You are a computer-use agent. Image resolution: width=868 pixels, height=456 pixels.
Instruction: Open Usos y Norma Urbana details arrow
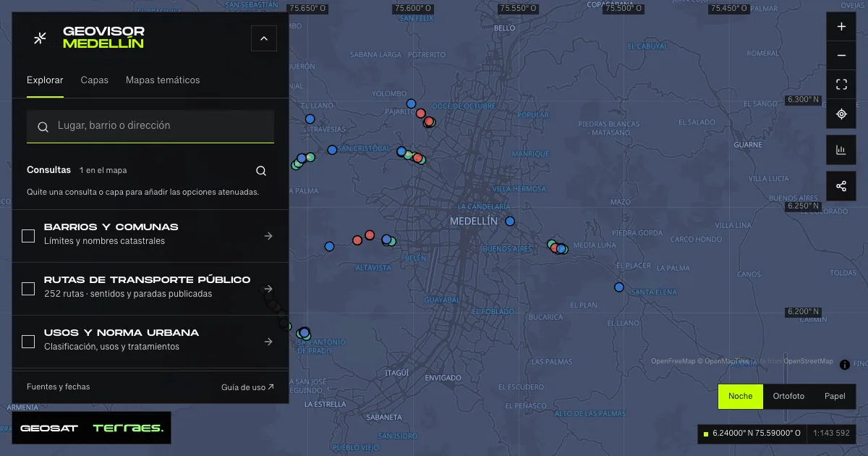268,342
